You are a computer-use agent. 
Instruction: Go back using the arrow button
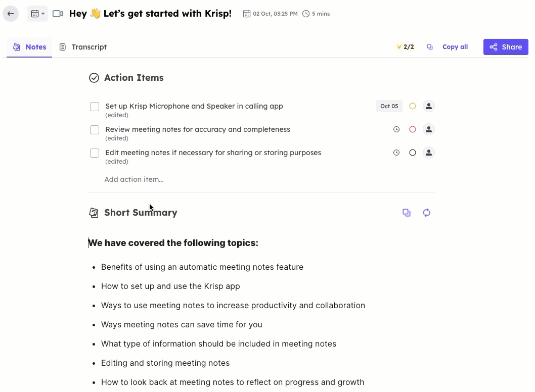tap(11, 14)
